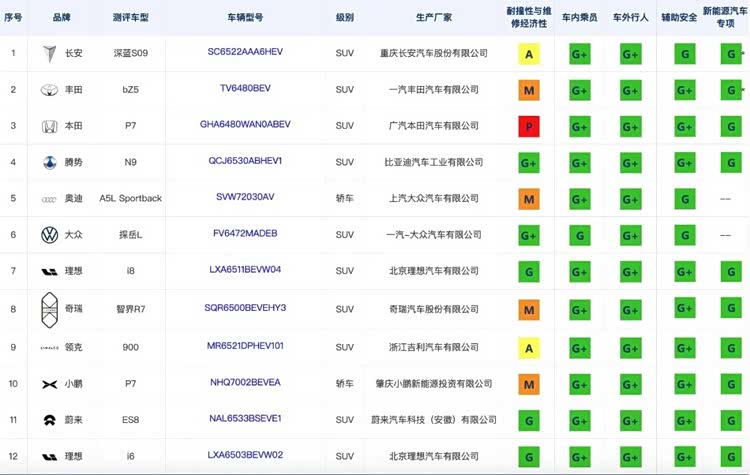Click the orange M rating badge for Toyota bZ5
This screenshot has height=475, width=750.
coord(529,90)
